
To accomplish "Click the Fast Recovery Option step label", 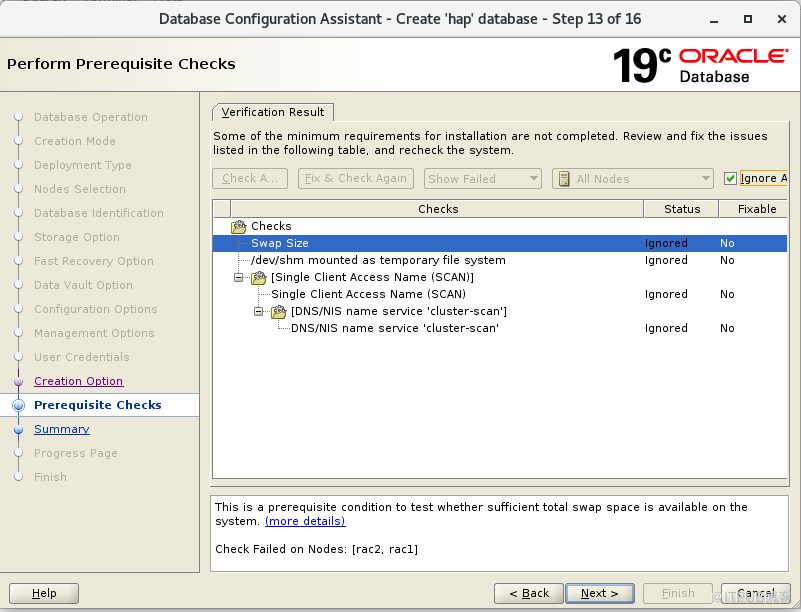I will tap(93, 261).
